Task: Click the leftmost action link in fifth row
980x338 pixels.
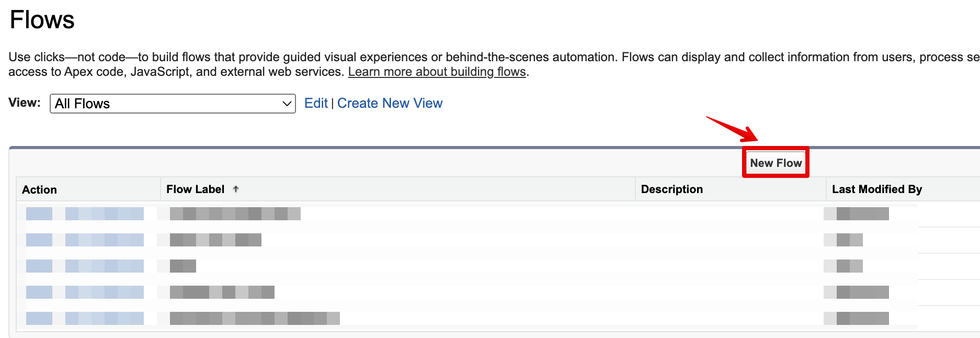Action: 39,319
